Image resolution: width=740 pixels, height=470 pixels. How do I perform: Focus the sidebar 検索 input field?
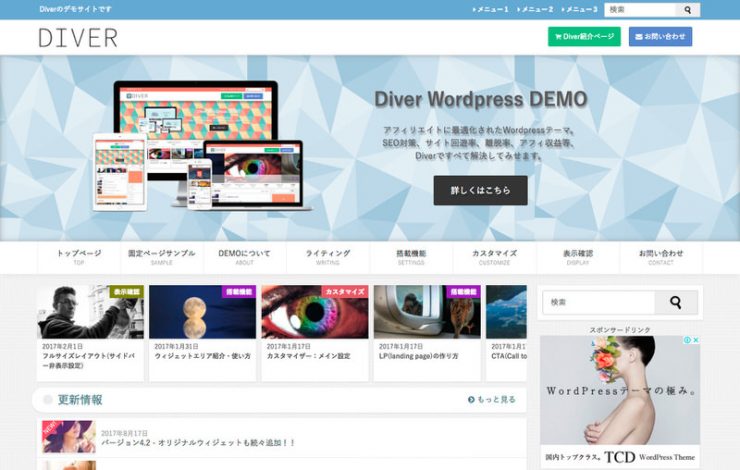click(598, 302)
